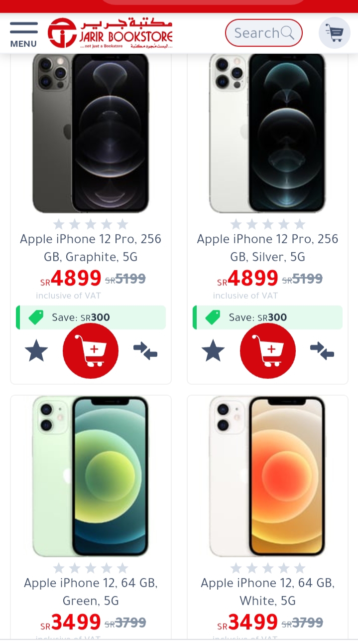
Task: Click the Jarir Bookstore logo
Action: pos(110,33)
